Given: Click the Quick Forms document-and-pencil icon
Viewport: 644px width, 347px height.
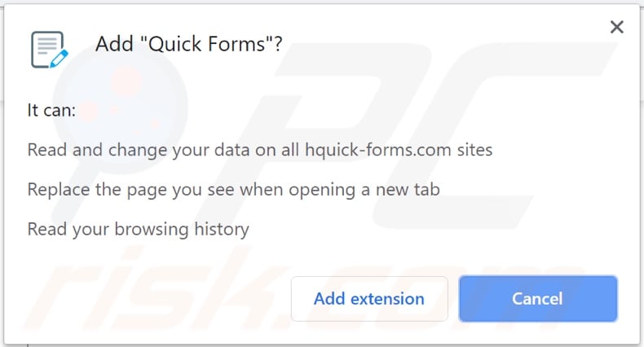Looking at the screenshot, I should coord(49,49).
